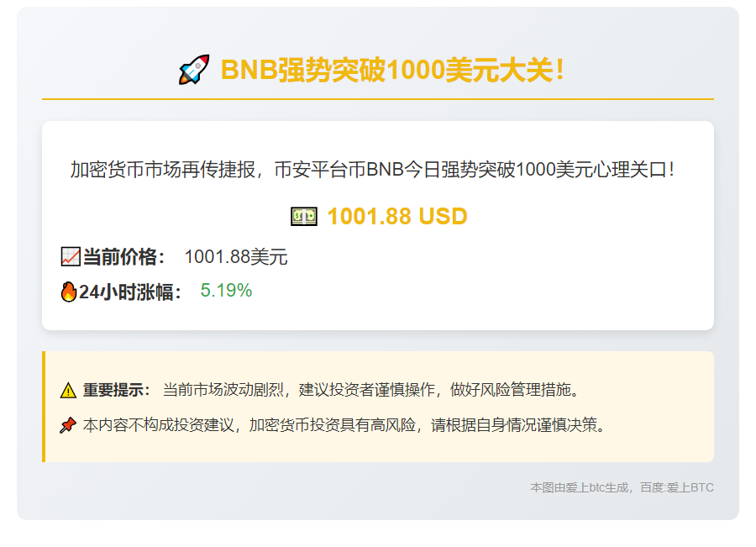Click the intro paragraph starting 加密货币市场再传捷报
This screenshot has height=547, width=756.
[x=372, y=170]
